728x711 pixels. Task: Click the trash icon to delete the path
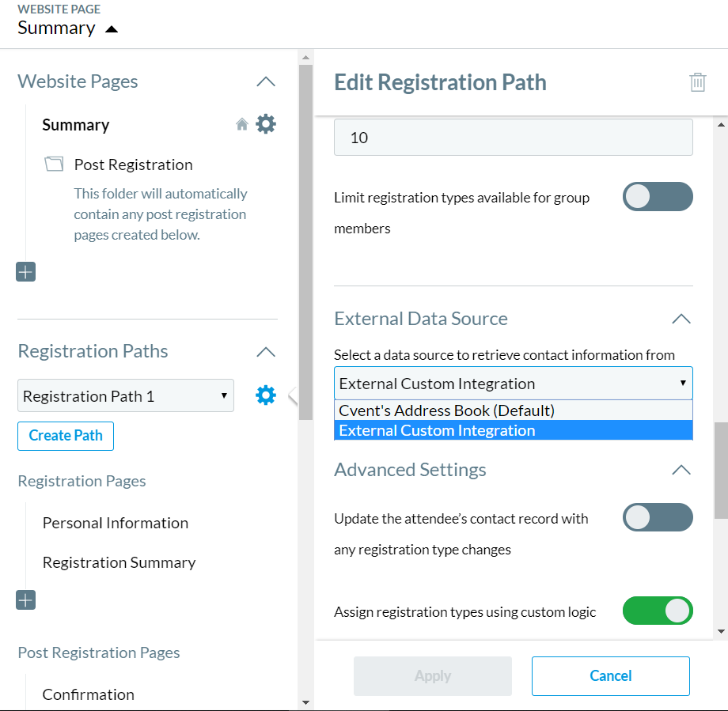pyautogui.click(x=697, y=82)
